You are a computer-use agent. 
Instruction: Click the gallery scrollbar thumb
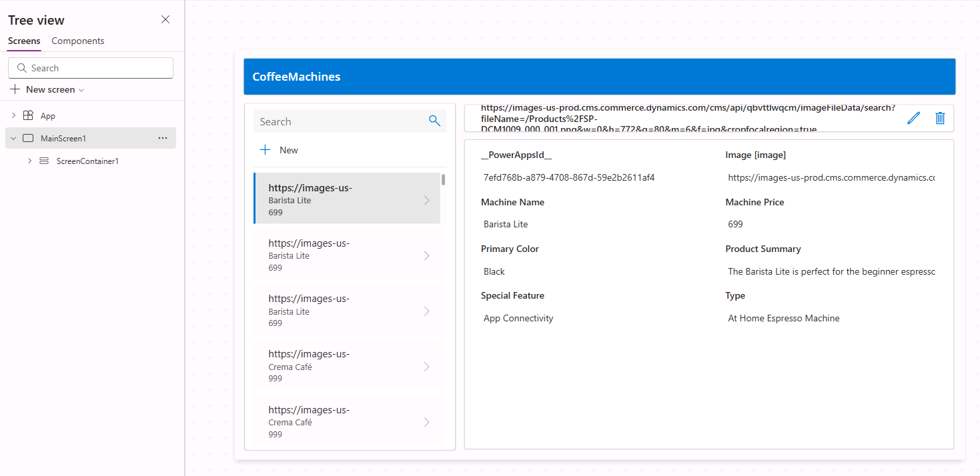pyautogui.click(x=444, y=179)
